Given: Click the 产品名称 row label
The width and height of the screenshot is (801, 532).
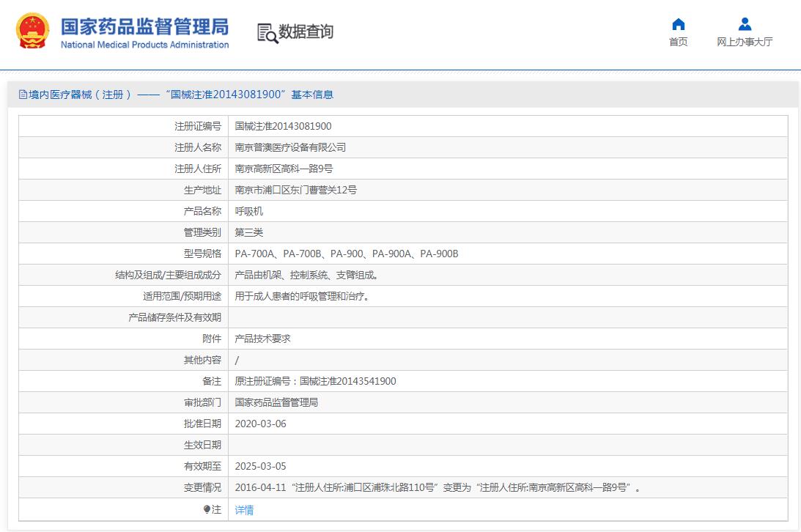Looking at the screenshot, I should (x=202, y=211).
